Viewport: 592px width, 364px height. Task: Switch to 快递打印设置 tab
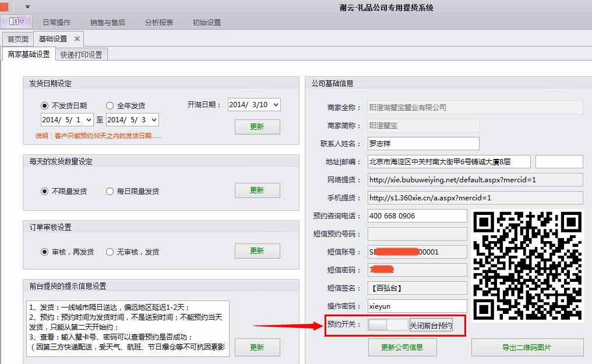(81, 55)
